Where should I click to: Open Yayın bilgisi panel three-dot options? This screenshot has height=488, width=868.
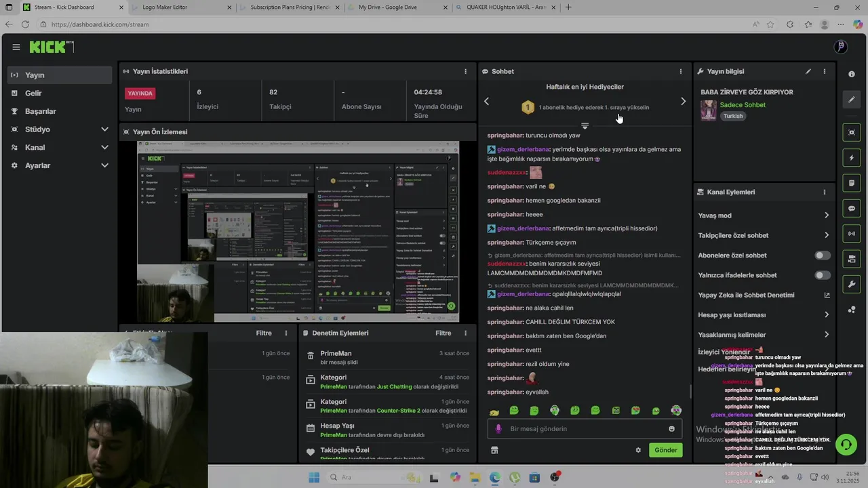coord(825,71)
